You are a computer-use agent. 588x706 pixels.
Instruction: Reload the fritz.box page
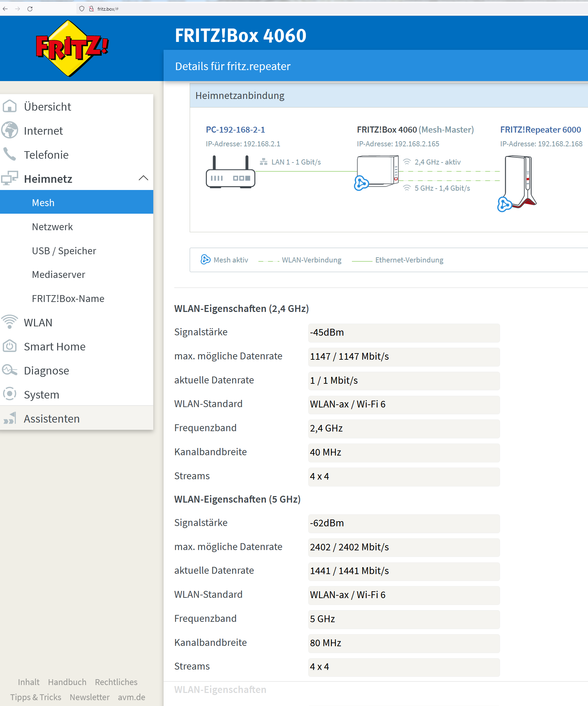[30, 9]
